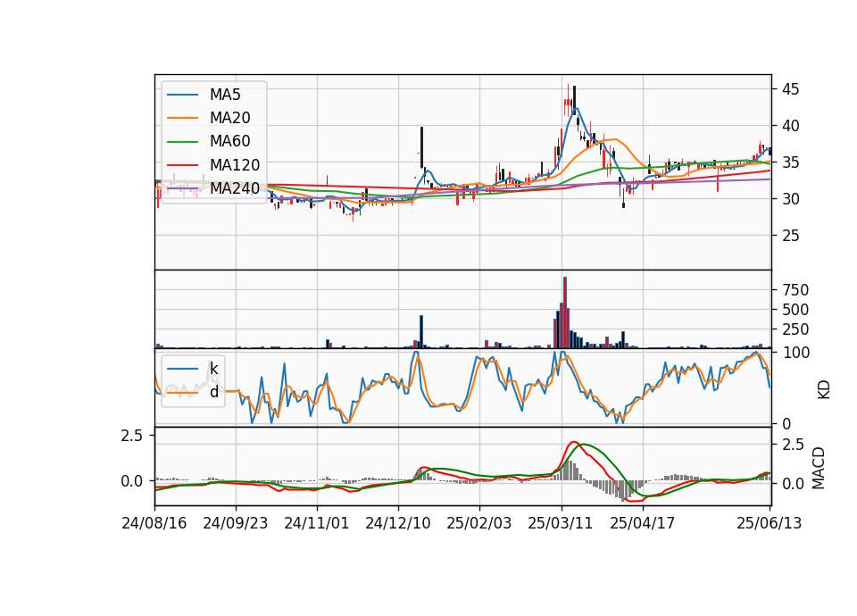Click the 500 volume axis label
Image resolution: width=857 pixels, height=616 pixels.
[795, 310]
